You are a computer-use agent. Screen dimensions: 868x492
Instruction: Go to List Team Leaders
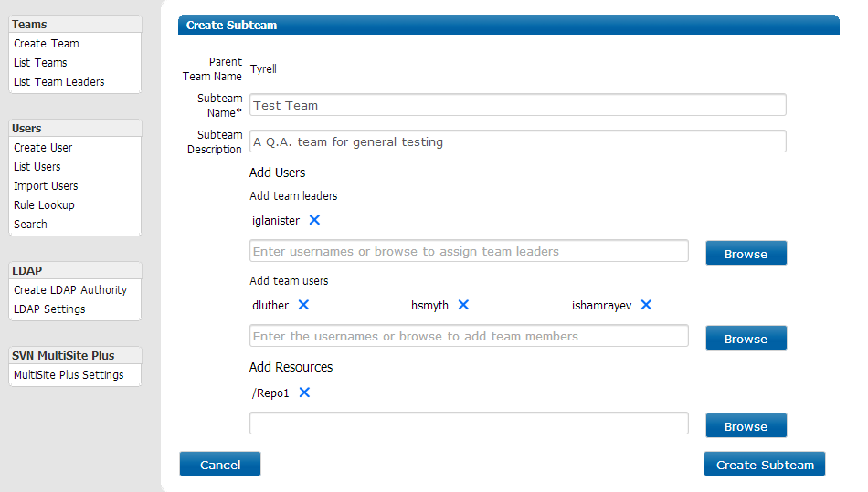coord(59,82)
